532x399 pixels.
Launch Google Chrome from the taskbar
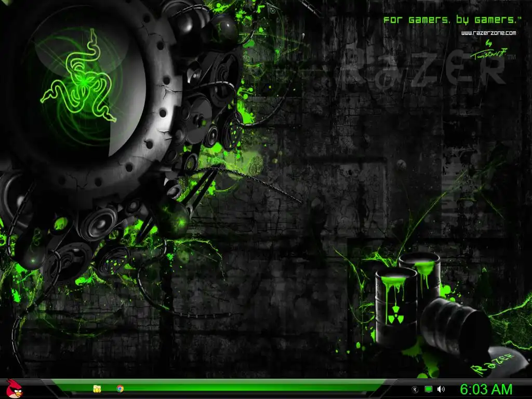[x=120, y=389]
